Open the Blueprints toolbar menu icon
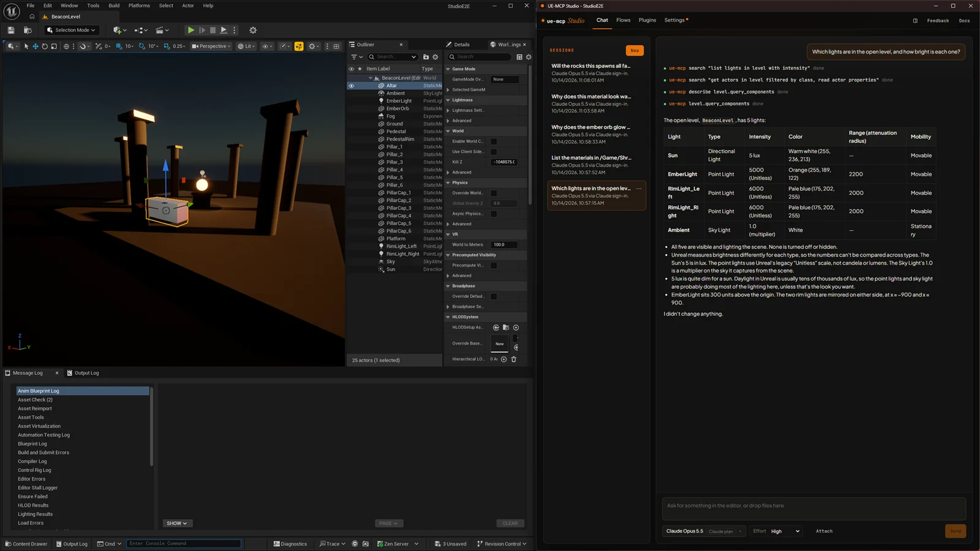 (x=141, y=30)
